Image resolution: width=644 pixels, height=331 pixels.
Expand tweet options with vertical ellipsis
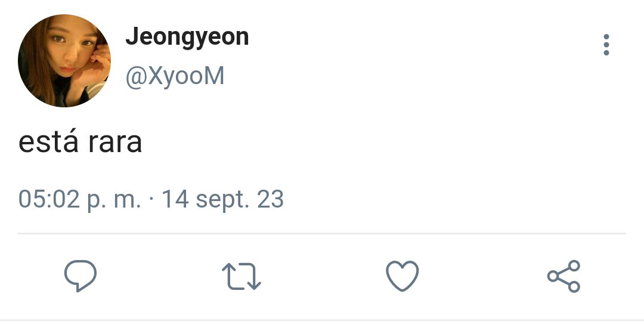[x=606, y=45]
